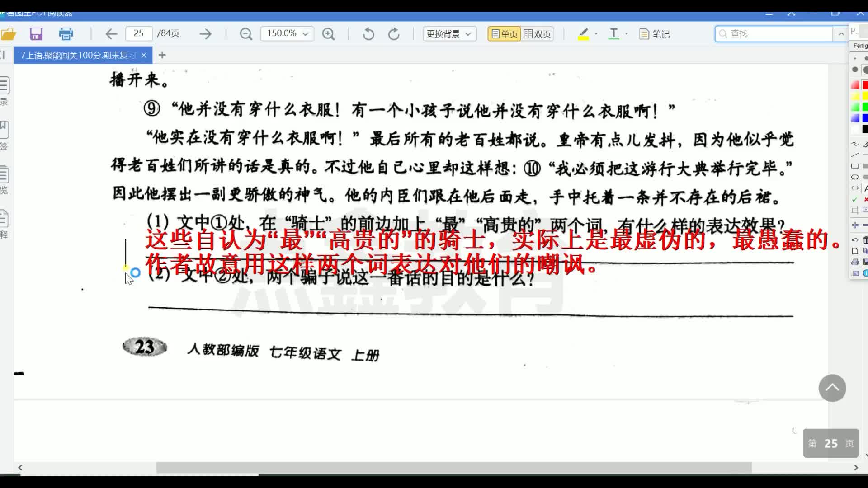Print the PDF document
This screenshot has height=488, width=868.
point(66,34)
